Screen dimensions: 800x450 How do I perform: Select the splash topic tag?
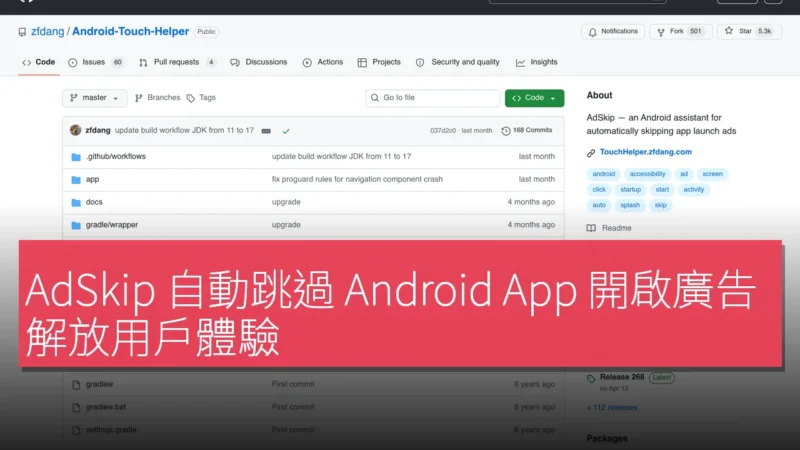pyautogui.click(x=630, y=205)
